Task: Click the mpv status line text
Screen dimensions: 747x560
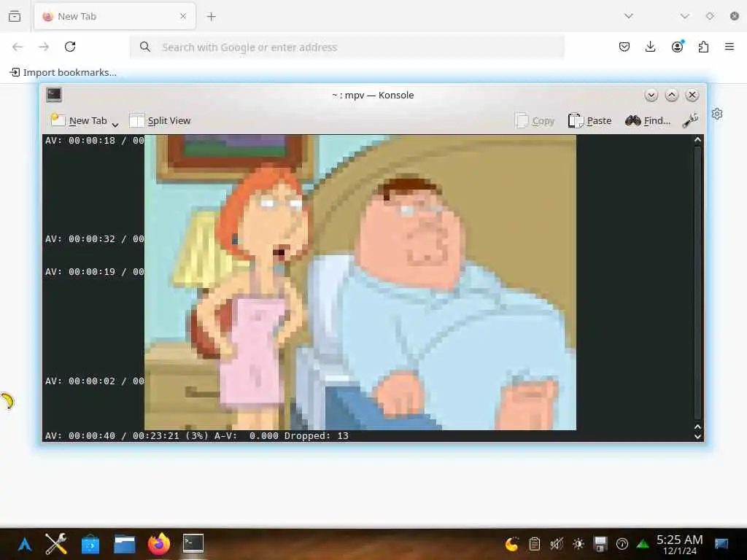Action: 197,436
